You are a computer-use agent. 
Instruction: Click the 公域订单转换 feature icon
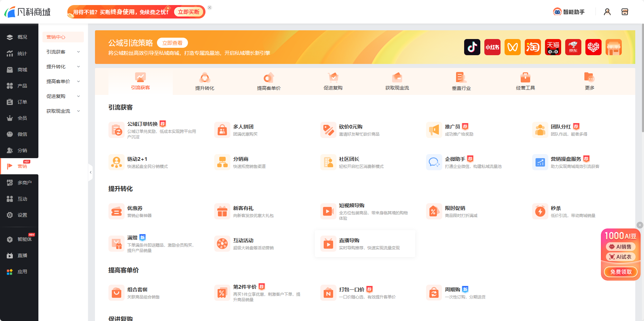[x=117, y=130]
